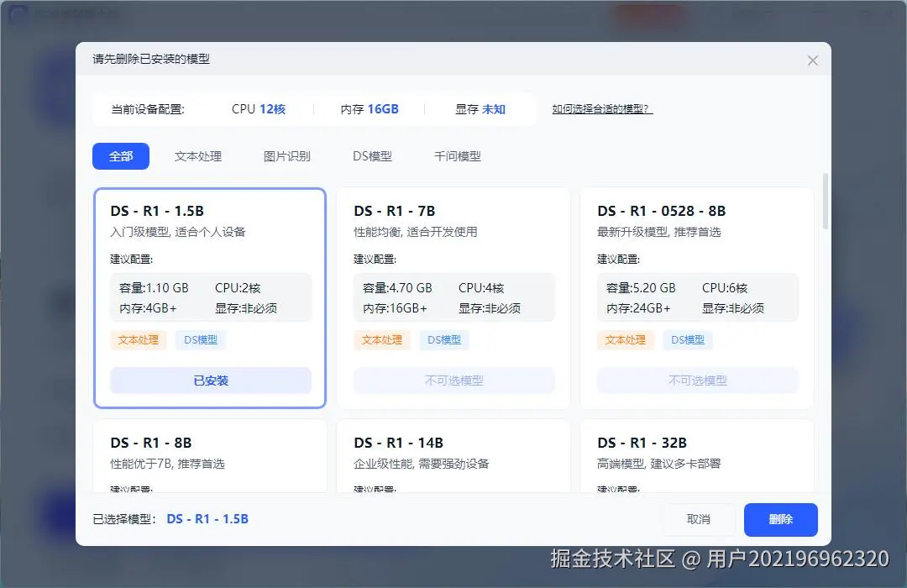Viewport: 907px width, 588px height.
Task: Click the 不可选模型 button on the 7B card
Action: pyautogui.click(x=453, y=381)
